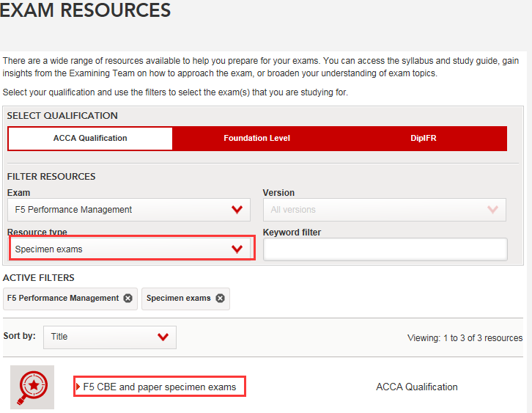
Task: Click ACCA Qualification label in the results row
Action: [x=416, y=387]
